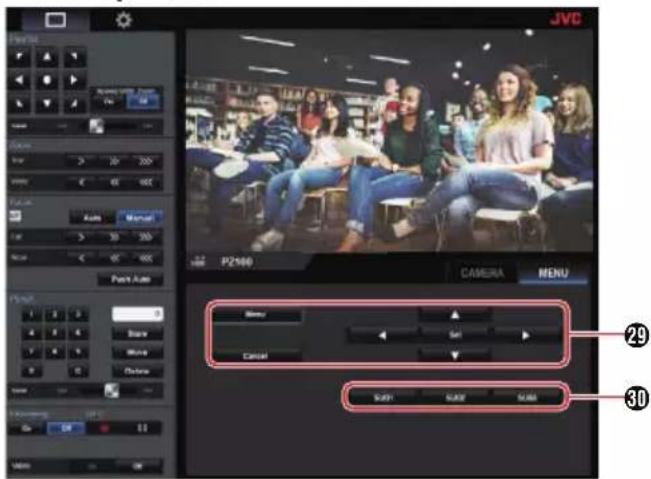Focus Far at slow speed (>)
The image size is (651, 479).
[81, 237]
